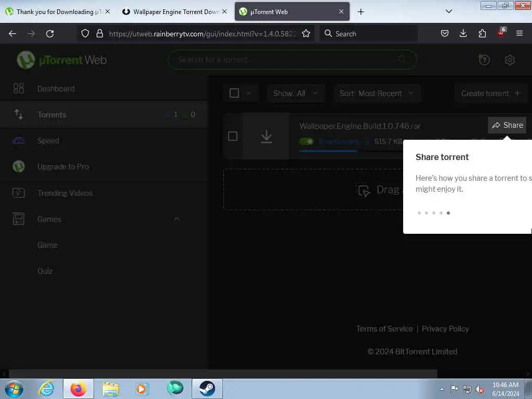532x399 pixels.
Task: Click the download arrow thumbnail of torrent
Action: point(267,137)
